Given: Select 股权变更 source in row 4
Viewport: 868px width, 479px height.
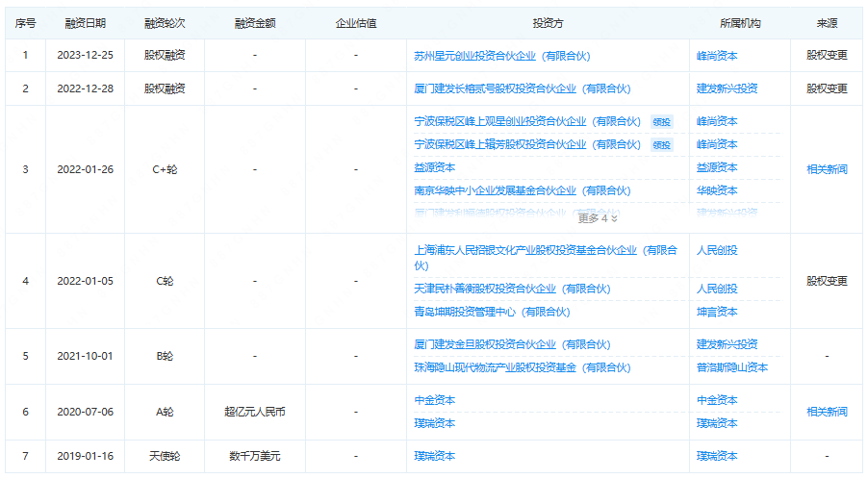Looking at the screenshot, I should point(827,281).
